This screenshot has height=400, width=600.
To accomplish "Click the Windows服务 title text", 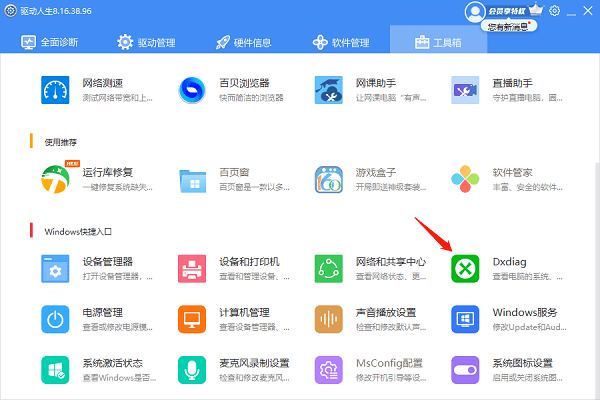I will (525, 312).
